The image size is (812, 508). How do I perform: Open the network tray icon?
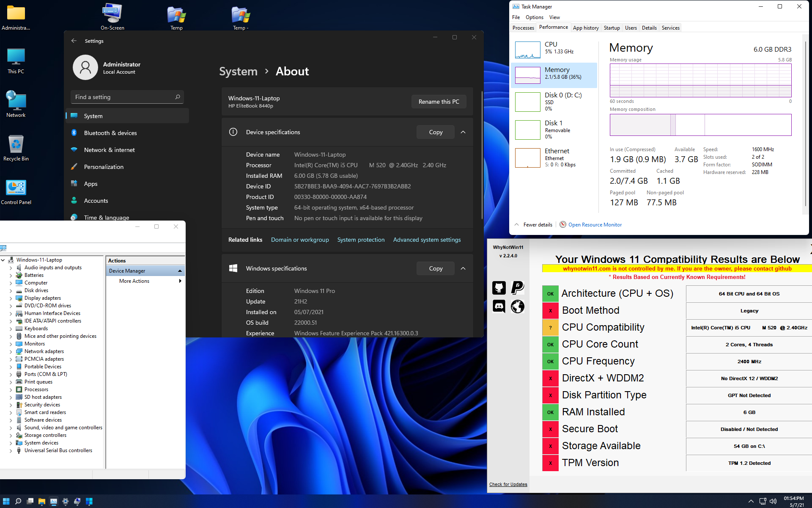tap(763, 501)
